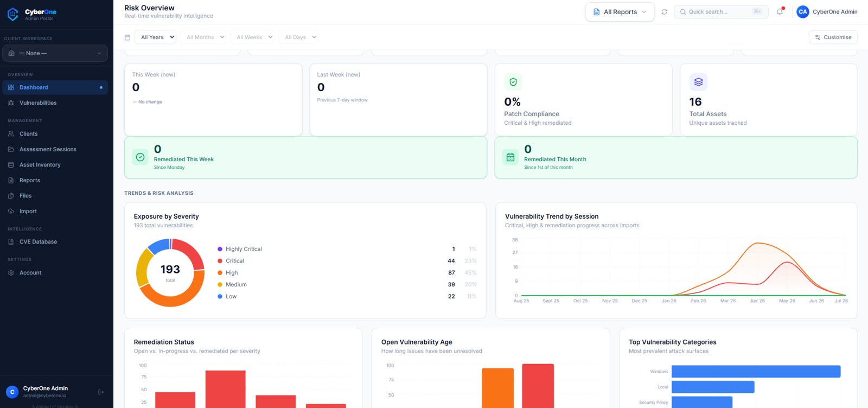The height and width of the screenshot is (408, 868).
Task: Click the High severity legend row
Action: click(x=347, y=273)
